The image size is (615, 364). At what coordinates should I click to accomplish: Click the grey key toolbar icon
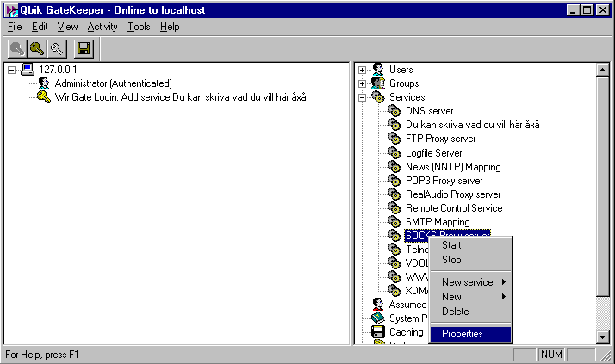(x=17, y=49)
